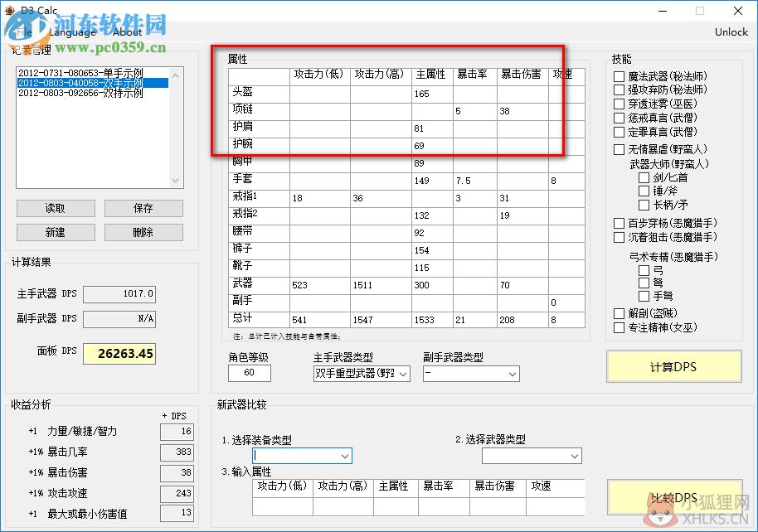Click 项链 crit damage cell 38
The image size is (758, 532).
click(522, 111)
